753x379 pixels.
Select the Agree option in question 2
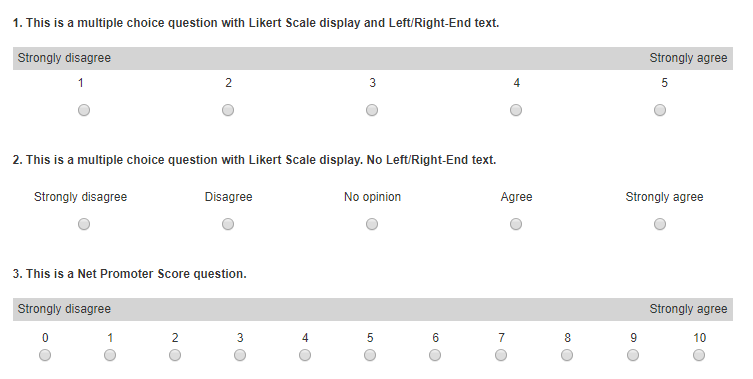[x=516, y=224]
